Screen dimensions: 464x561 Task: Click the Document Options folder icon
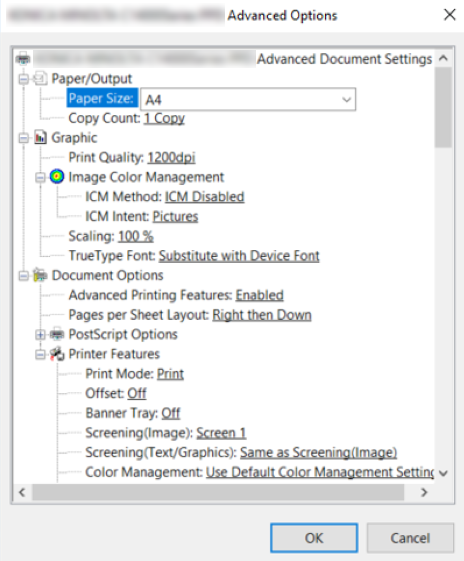point(40,275)
